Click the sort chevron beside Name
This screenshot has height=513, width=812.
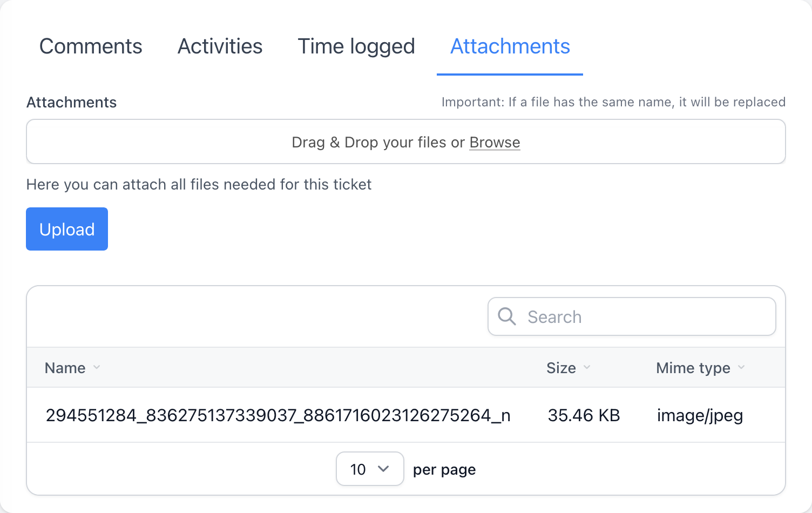(x=97, y=368)
